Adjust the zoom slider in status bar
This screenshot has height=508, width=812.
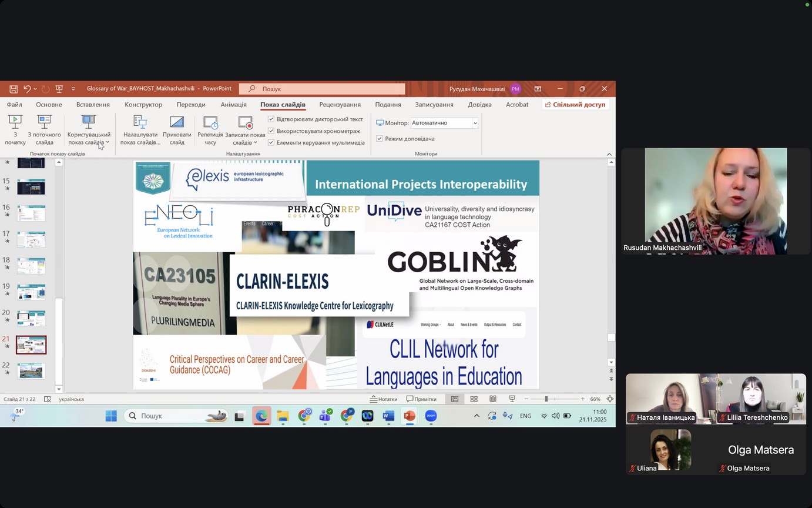[546, 399]
